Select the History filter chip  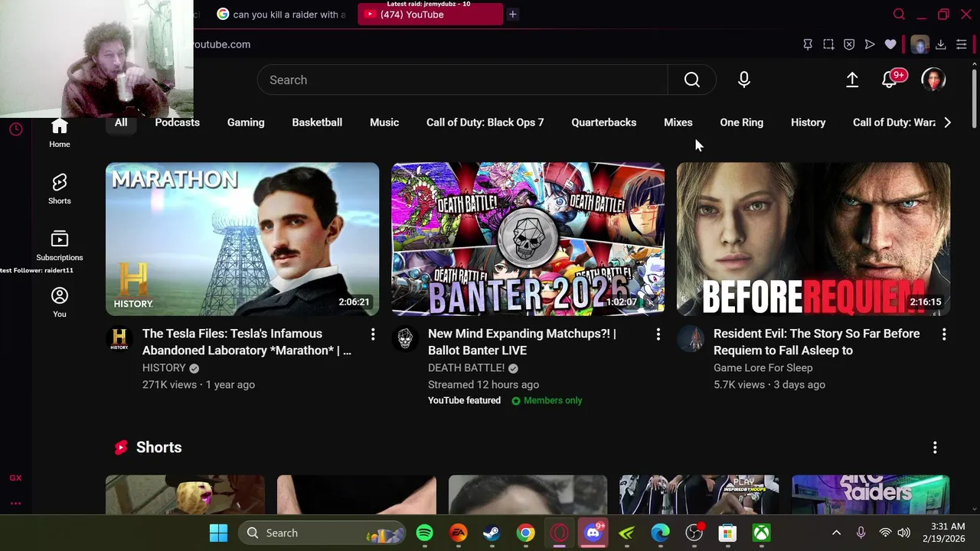coord(808,122)
